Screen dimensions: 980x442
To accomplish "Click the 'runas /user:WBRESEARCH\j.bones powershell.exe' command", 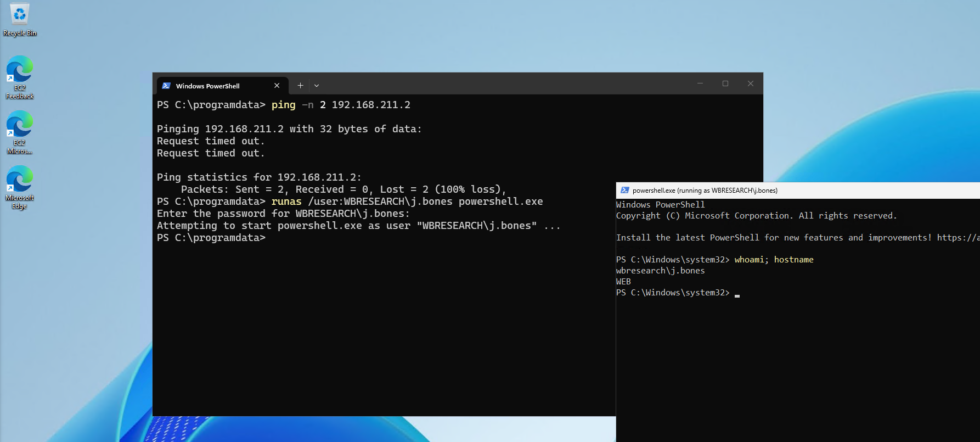I will pyautogui.click(x=407, y=202).
